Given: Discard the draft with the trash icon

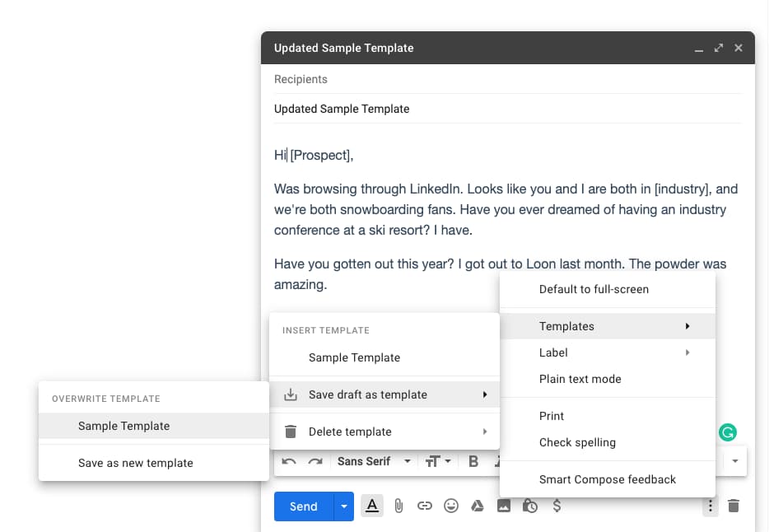Looking at the screenshot, I should coord(734,506).
